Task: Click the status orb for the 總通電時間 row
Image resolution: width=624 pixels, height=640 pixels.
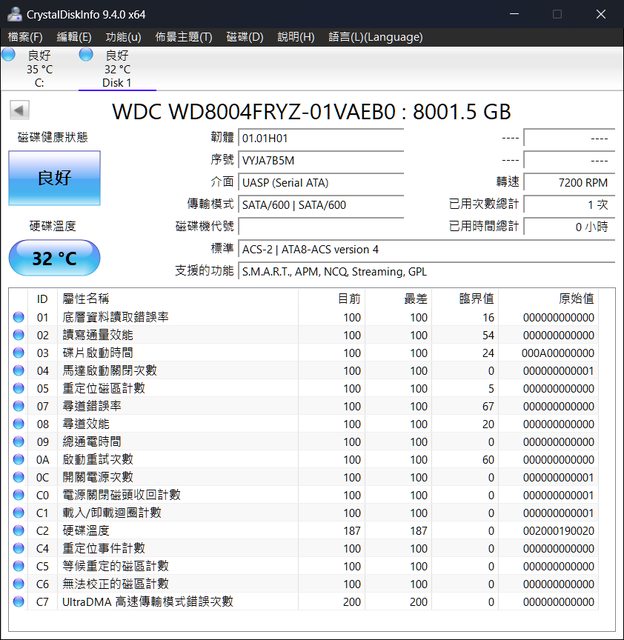Action: pos(18,441)
